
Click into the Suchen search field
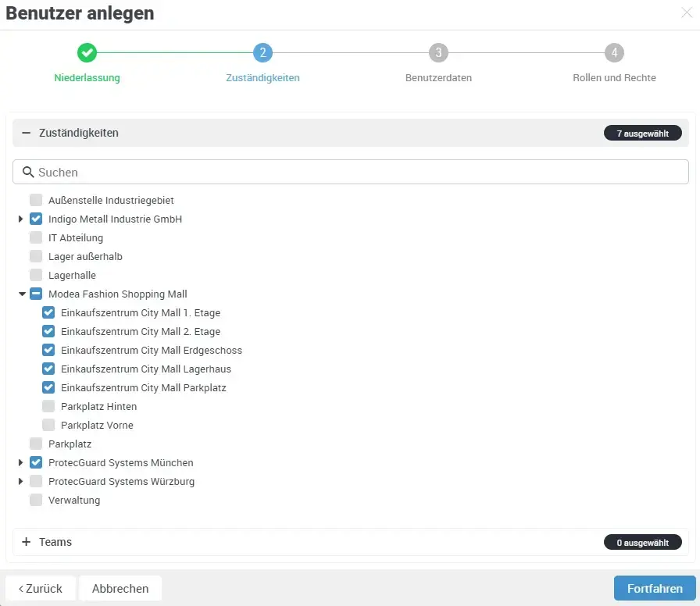[352, 172]
